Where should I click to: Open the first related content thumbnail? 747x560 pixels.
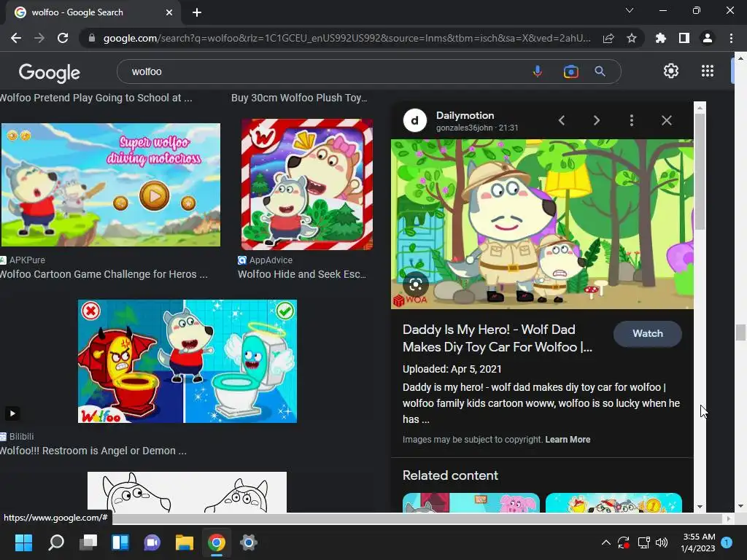(x=471, y=503)
